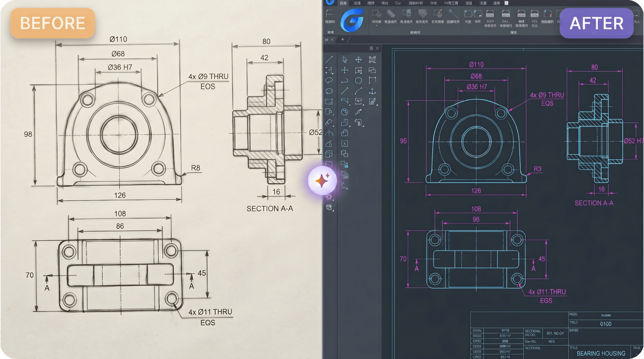Image resolution: width=644 pixels, height=359 pixels.
Task: Click the 126 dimension on paper sketch
Action: point(119,196)
